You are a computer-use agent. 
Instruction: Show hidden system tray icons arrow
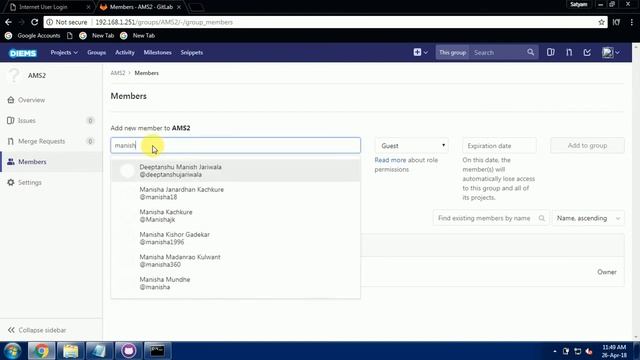(x=554, y=351)
